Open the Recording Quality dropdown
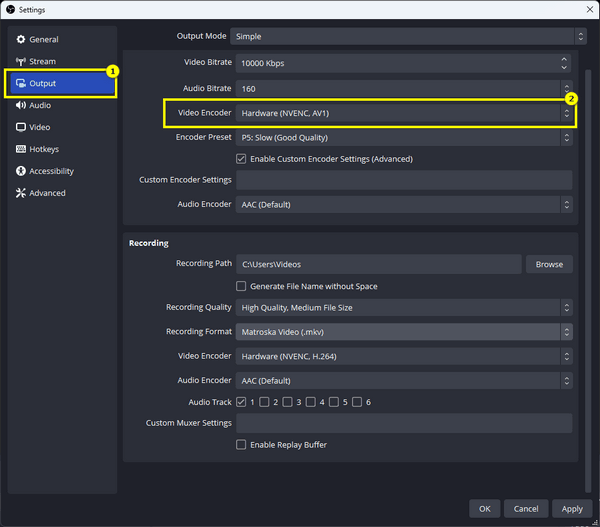 [404, 308]
